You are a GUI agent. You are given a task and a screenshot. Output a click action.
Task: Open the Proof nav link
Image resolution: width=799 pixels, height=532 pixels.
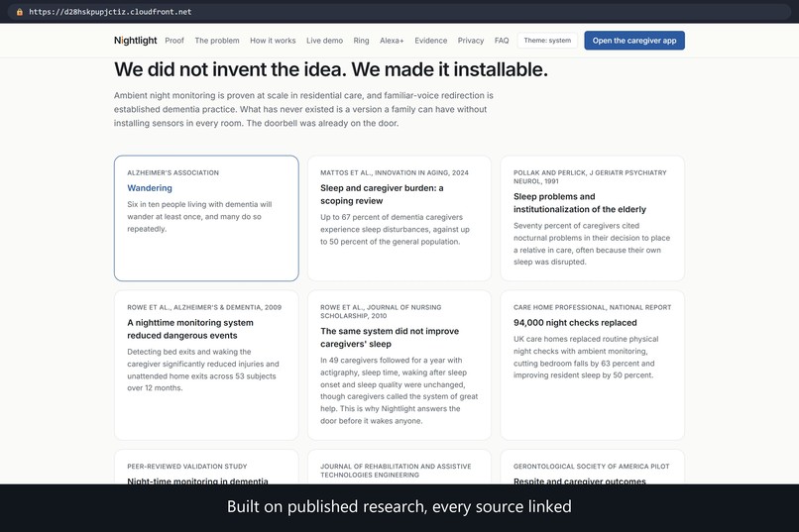[174, 41]
